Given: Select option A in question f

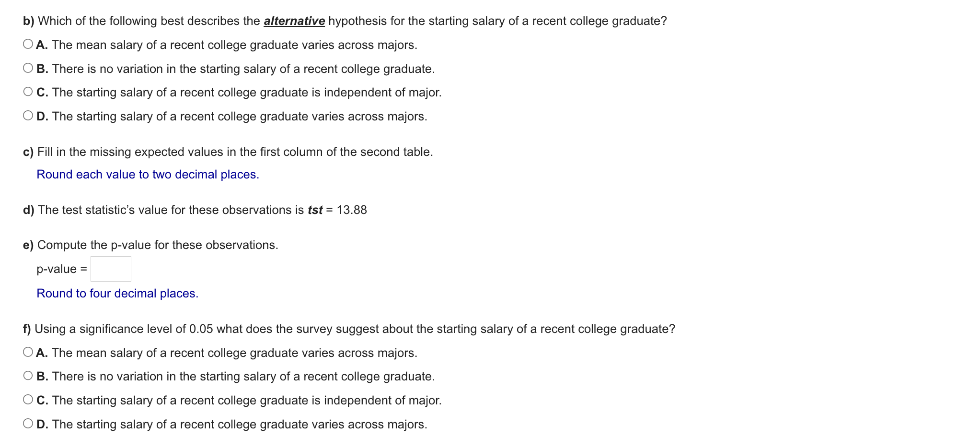Looking at the screenshot, I should 27,351.
